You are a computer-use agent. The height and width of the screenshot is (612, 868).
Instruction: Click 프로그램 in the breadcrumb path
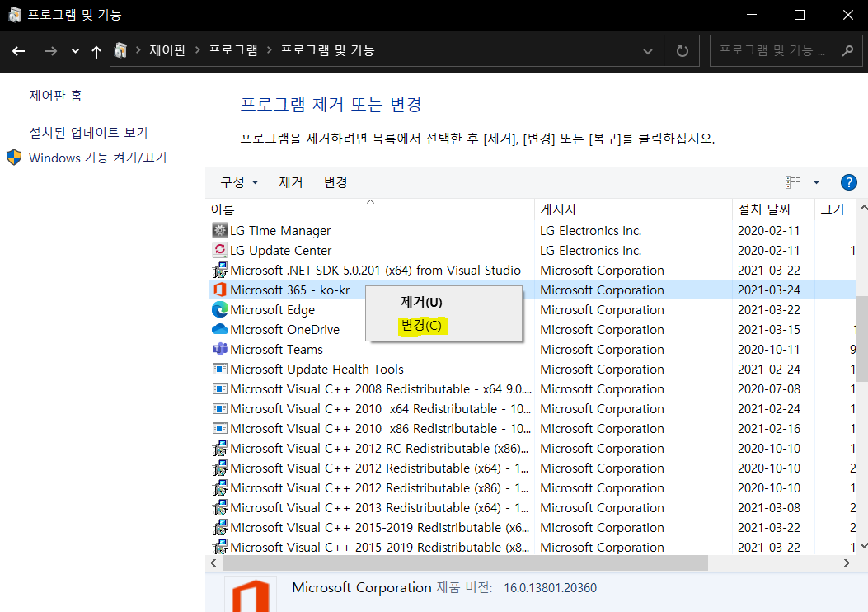tap(233, 50)
